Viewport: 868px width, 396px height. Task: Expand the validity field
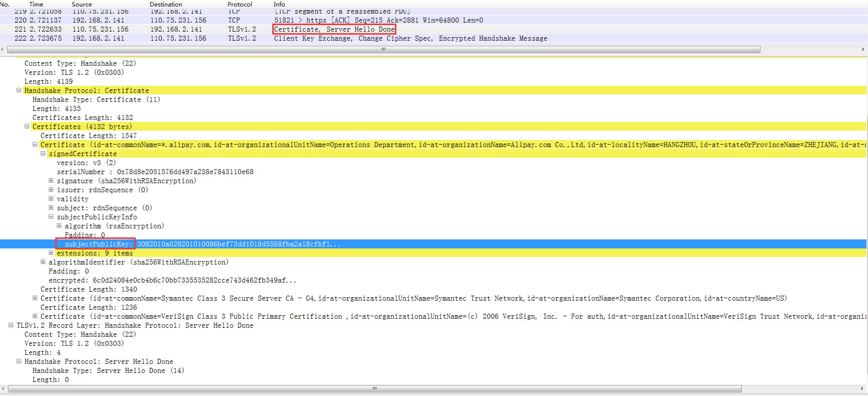(51, 199)
